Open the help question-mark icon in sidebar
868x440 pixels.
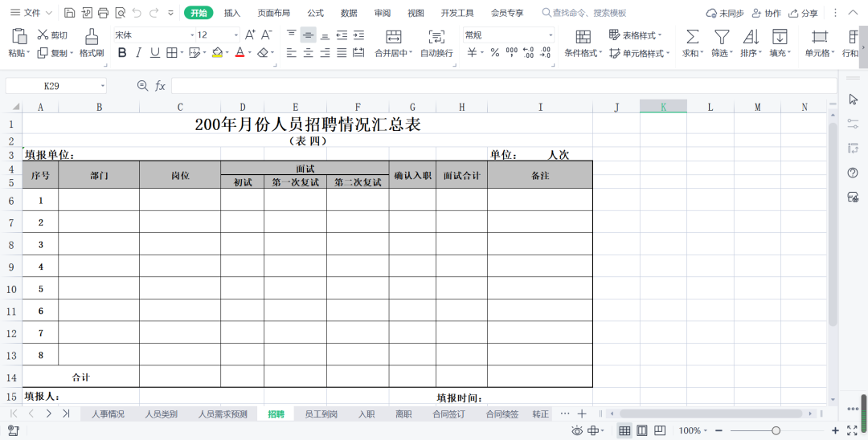point(853,173)
